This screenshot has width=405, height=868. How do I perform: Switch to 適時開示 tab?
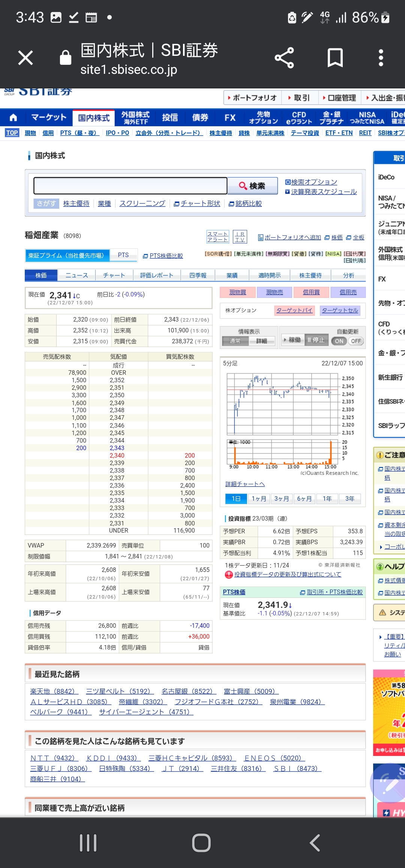click(269, 275)
